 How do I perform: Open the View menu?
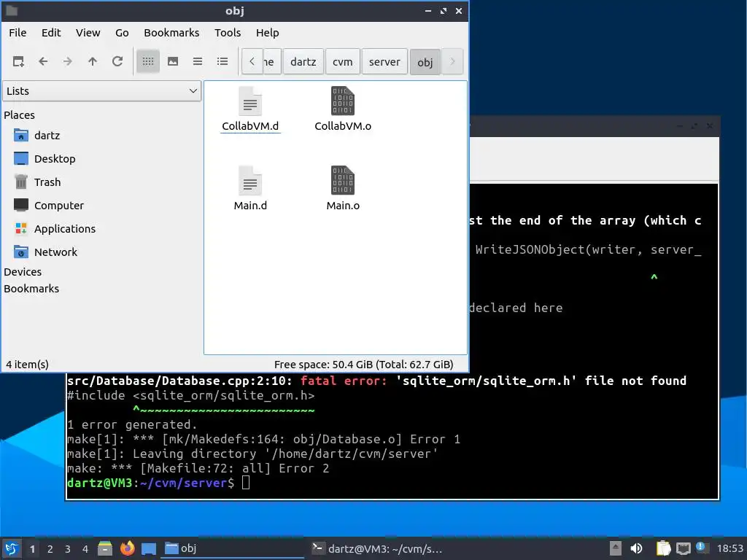[x=88, y=33]
